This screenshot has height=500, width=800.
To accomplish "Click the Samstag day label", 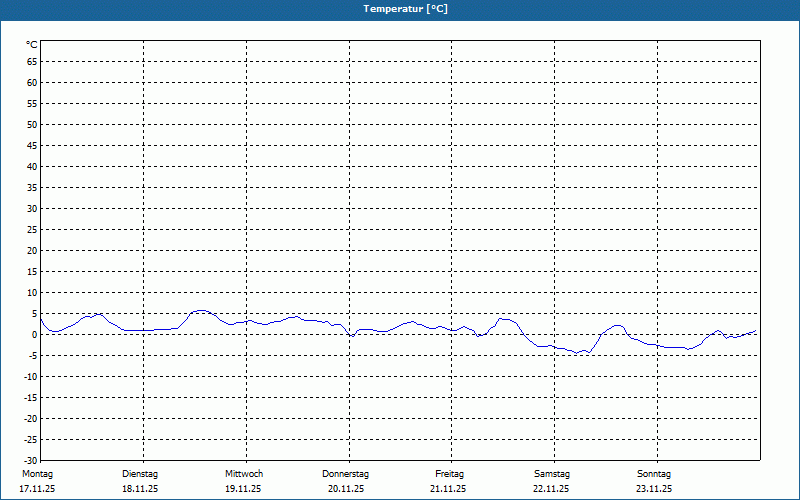I will pyautogui.click(x=552, y=474).
